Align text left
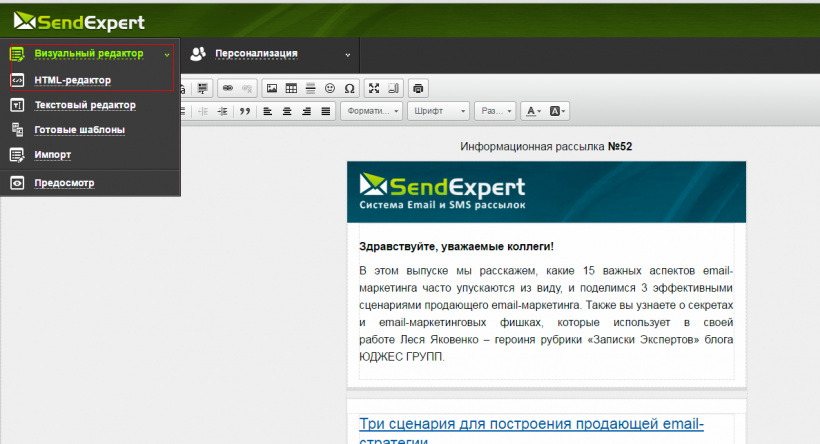This screenshot has height=444, width=820. click(267, 111)
